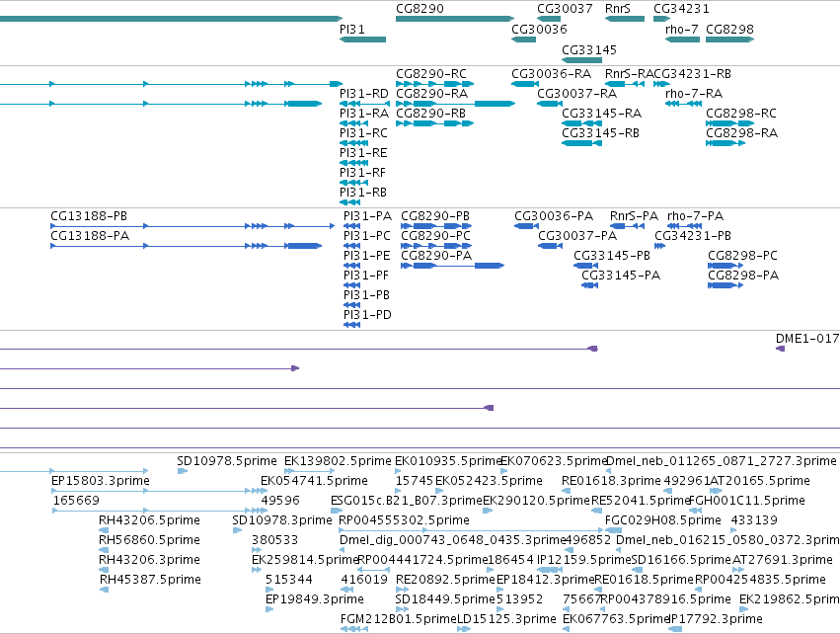Viewport: 840px width, 634px height.
Task: Click the CG34231 gene label
Action: click(x=681, y=9)
